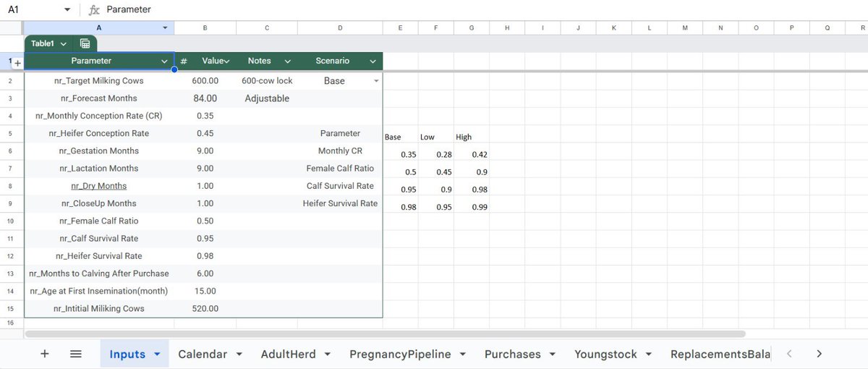Switch to the AdultHerd sheet tab

click(288, 354)
